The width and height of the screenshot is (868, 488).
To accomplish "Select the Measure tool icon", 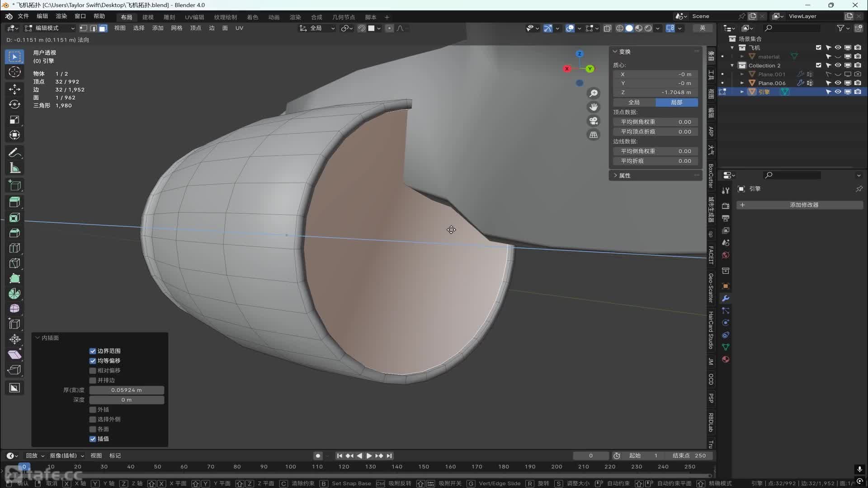I will (x=14, y=169).
